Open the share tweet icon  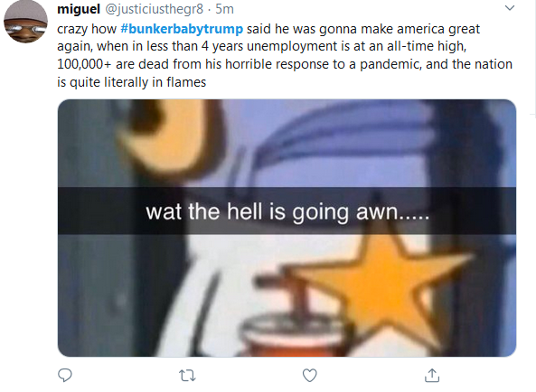point(432,375)
